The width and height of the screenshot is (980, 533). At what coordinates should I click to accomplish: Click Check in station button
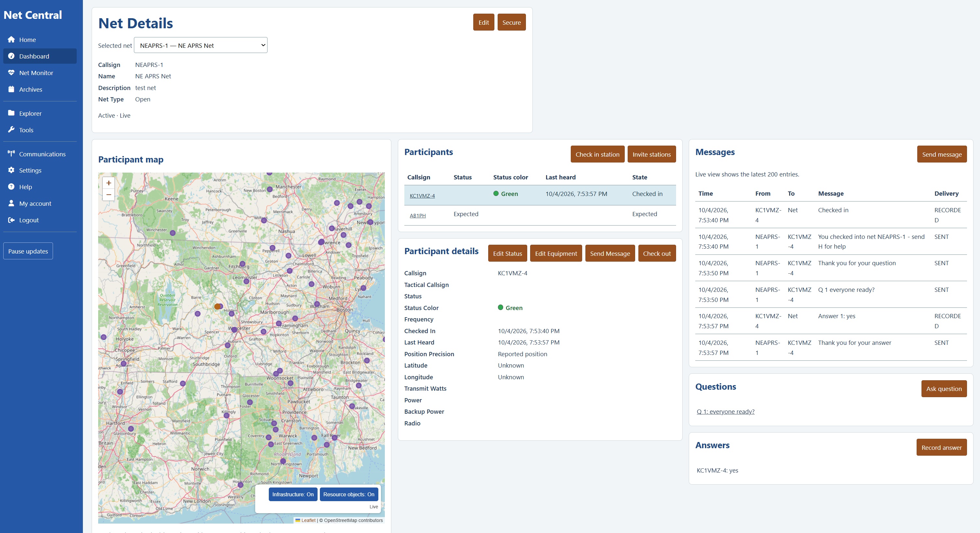click(x=597, y=154)
